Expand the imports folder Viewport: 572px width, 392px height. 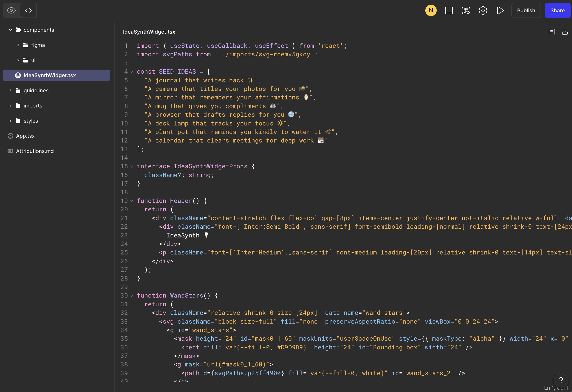(10, 106)
